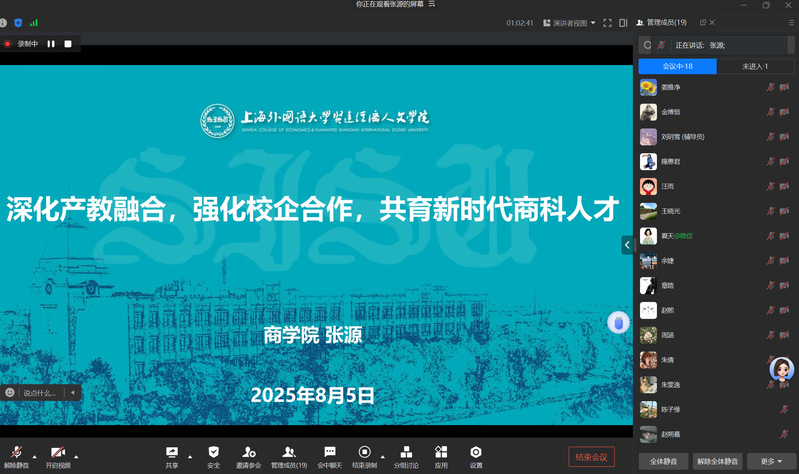Expand recording options arrow next to 结束录制
This screenshot has height=474, width=799.
click(383, 457)
